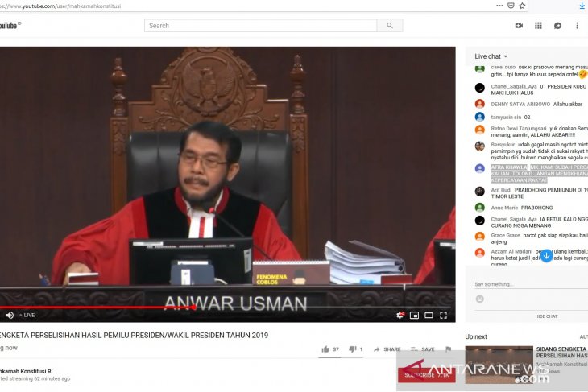Click Bersyukur user avatar in chat
The height and width of the screenshot is (392, 588).
[x=479, y=146]
